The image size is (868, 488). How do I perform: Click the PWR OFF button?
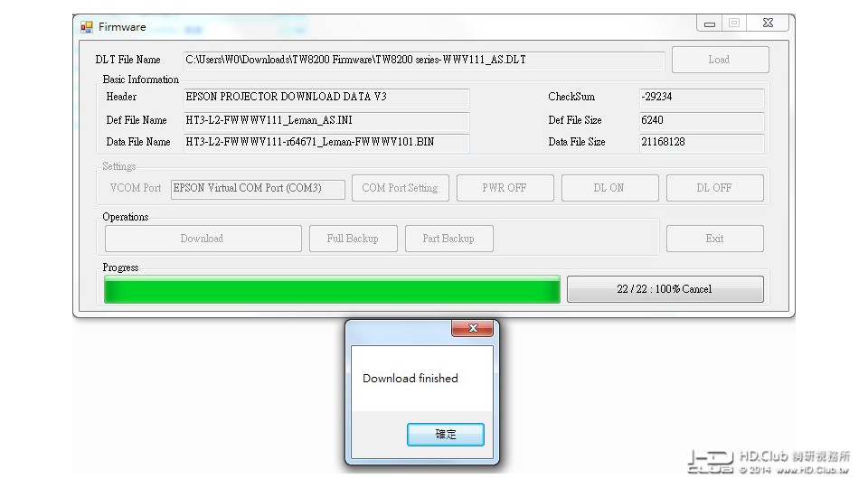pos(505,188)
